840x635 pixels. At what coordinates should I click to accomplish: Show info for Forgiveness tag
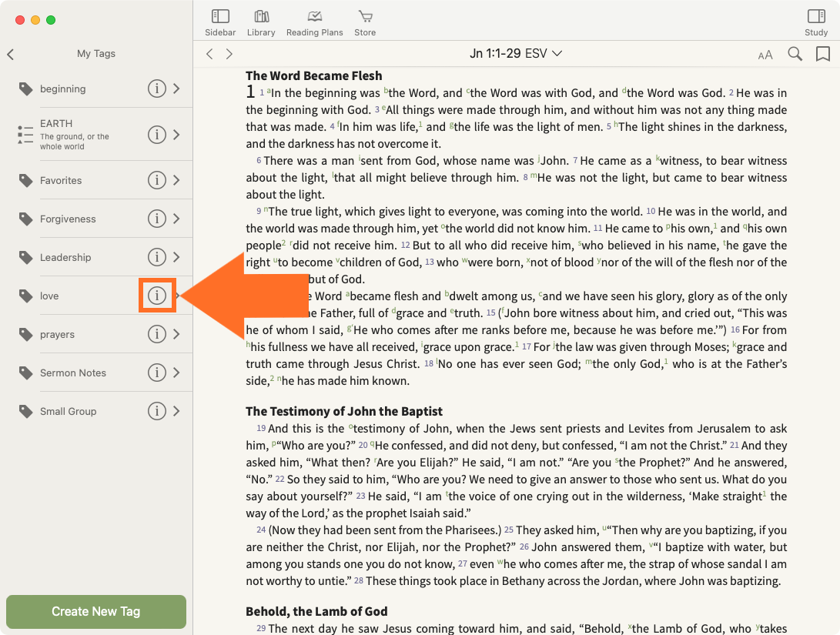157,219
